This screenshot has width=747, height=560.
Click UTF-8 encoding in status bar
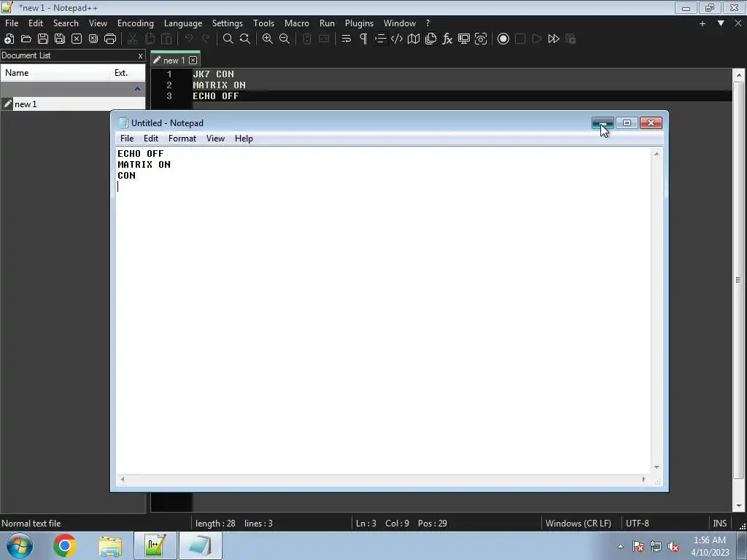pyautogui.click(x=638, y=524)
